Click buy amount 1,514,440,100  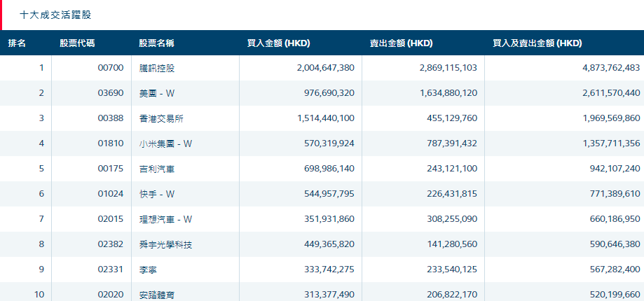[325, 118]
